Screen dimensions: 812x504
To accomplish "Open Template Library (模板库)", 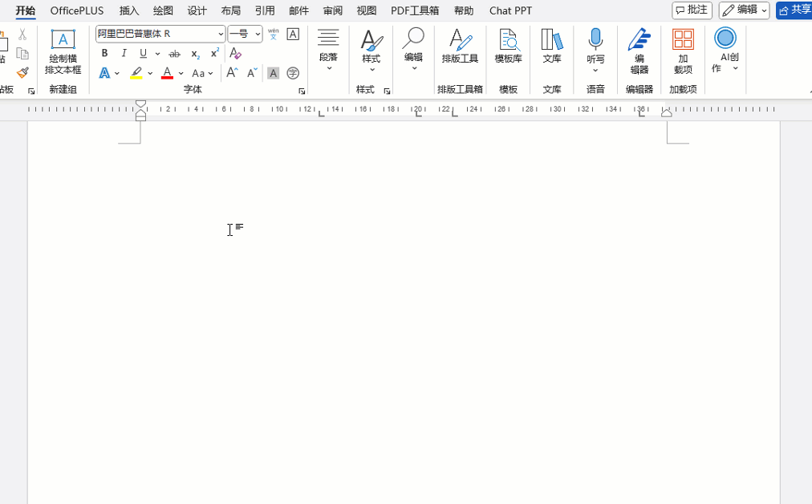I will click(508, 47).
